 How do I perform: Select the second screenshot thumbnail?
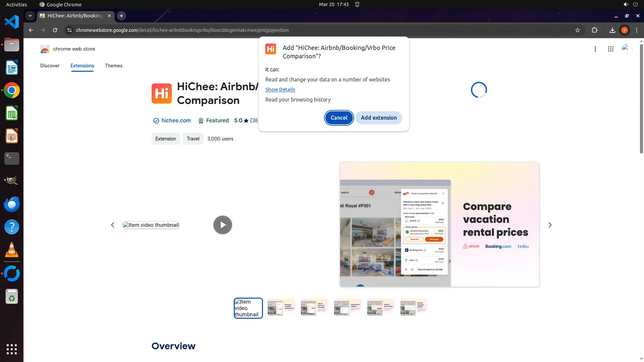click(x=281, y=307)
